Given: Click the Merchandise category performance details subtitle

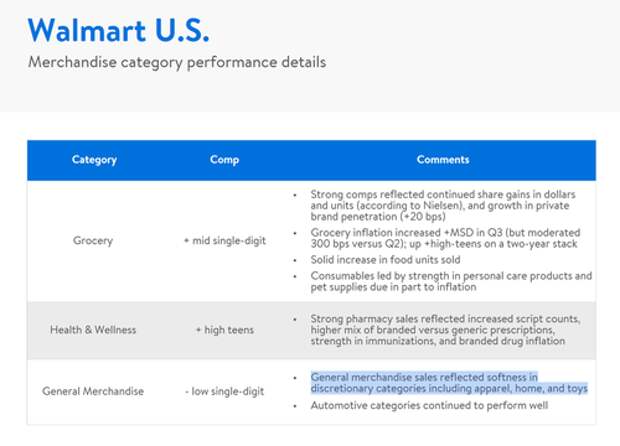Looking at the screenshot, I should [177, 62].
